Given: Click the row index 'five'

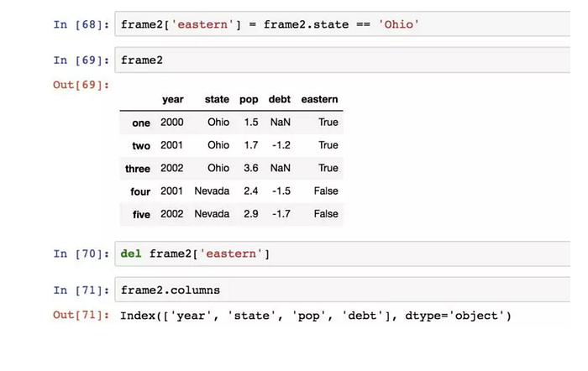Looking at the screenshot, I should click(x=141, y=214).
